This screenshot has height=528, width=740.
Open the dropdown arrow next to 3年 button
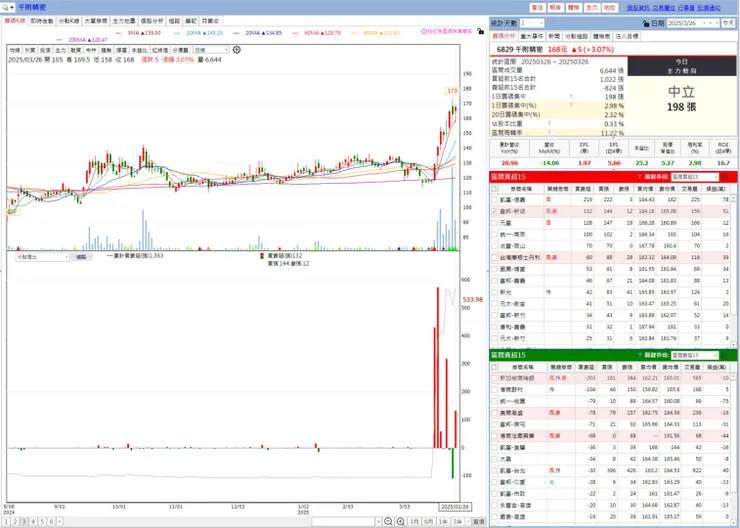click(x=468, y=521)
